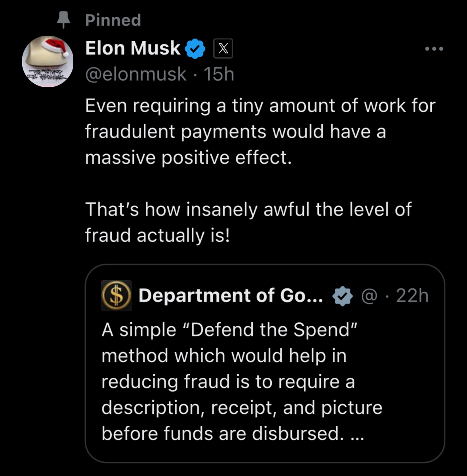Click the 15h post timestamp
The image size is (467, 476).
click(219, 74)
